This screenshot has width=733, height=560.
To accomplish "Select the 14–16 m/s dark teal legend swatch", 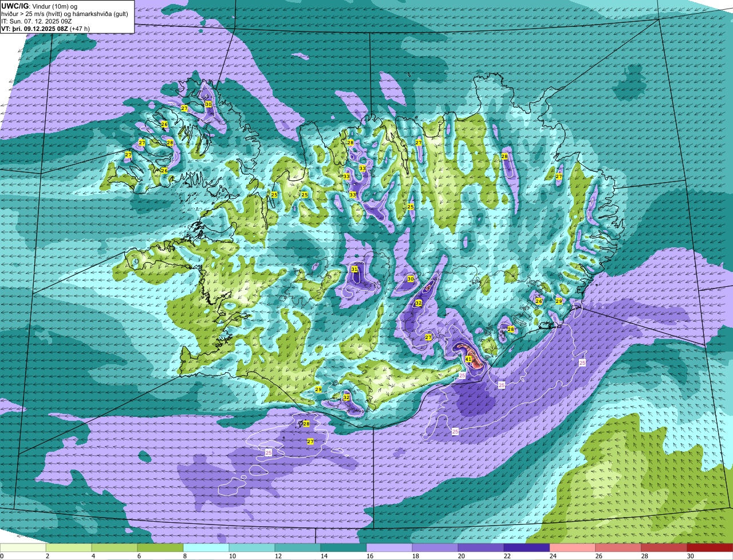I will tap(344, 548).
